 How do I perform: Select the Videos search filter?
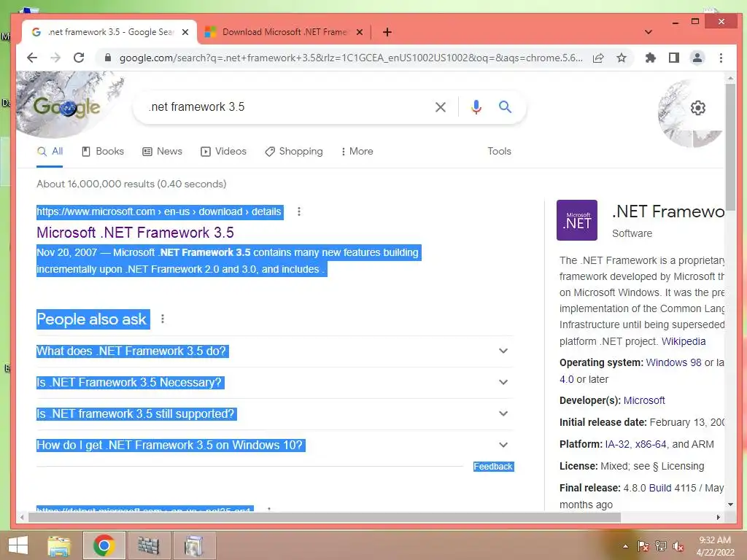(223, 152)
